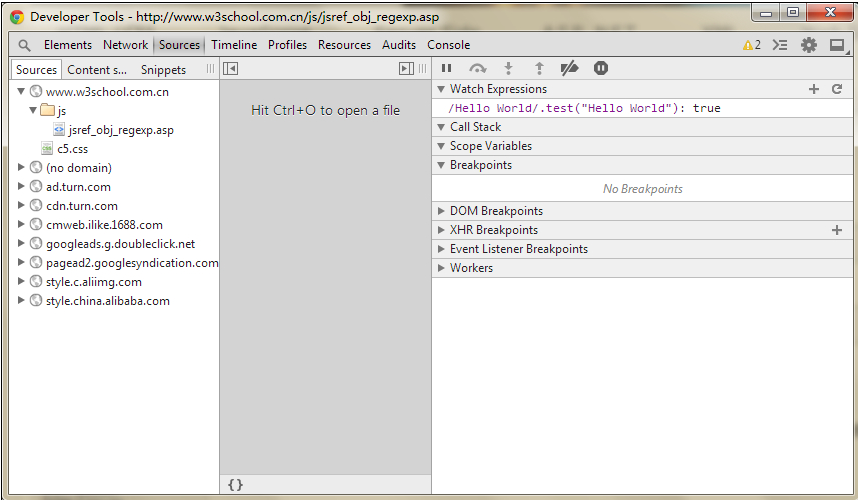Click the step out icon
The width and height of the screenshot is (858, 500).
coord(539,68)
